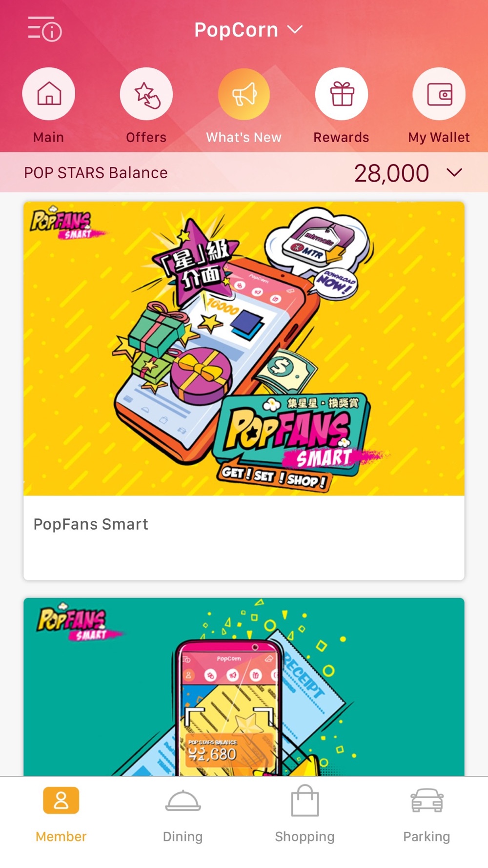Open the menu info icon

(x=44, y=29)
